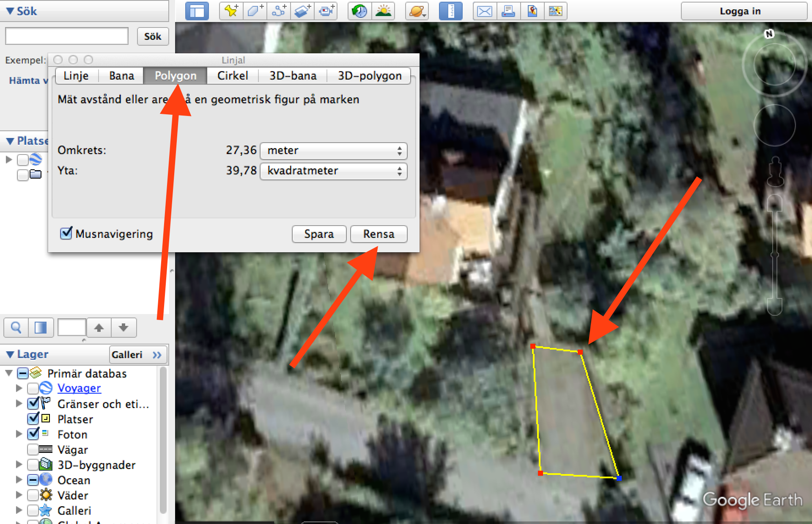Expand the 3D-byggnader layer tree
Image resolution: width=812 pixels, height=524 pixels.
[x=19, y=464]
